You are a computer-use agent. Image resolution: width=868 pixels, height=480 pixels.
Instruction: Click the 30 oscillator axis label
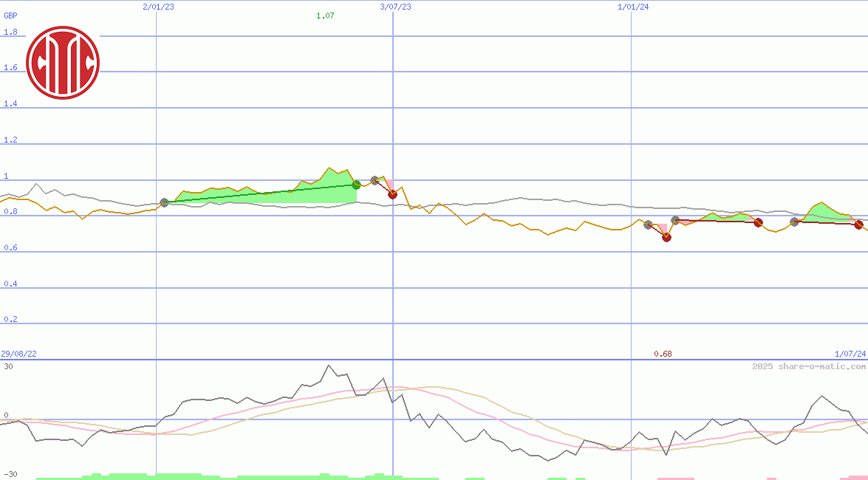pyautogui.click(x=8, y=366)
